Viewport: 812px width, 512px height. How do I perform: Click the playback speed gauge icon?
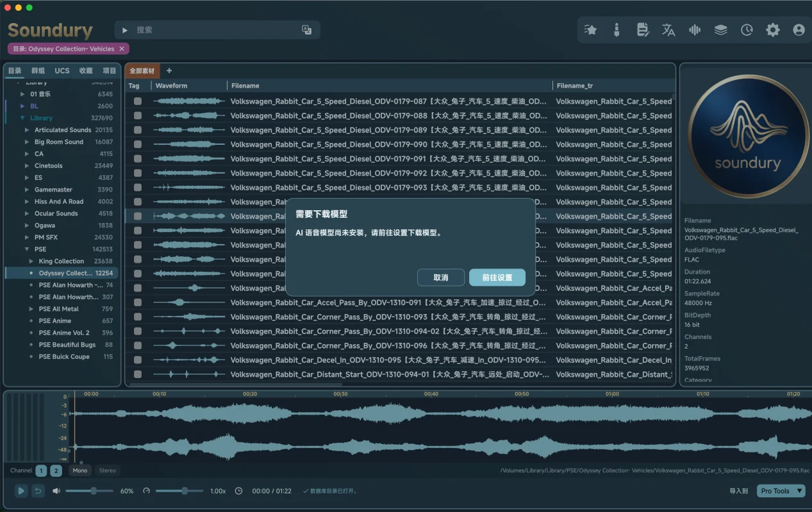coord(146,491)
